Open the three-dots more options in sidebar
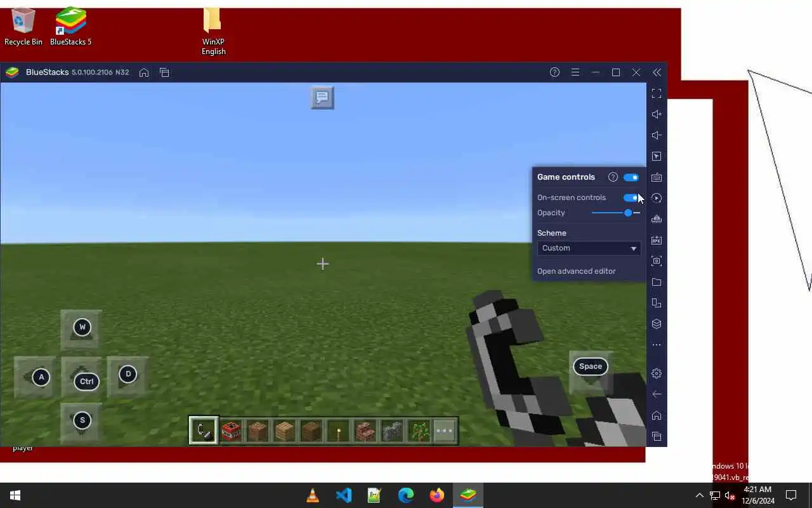The width and height of the screenshot is (812, 508). [657, 345]
